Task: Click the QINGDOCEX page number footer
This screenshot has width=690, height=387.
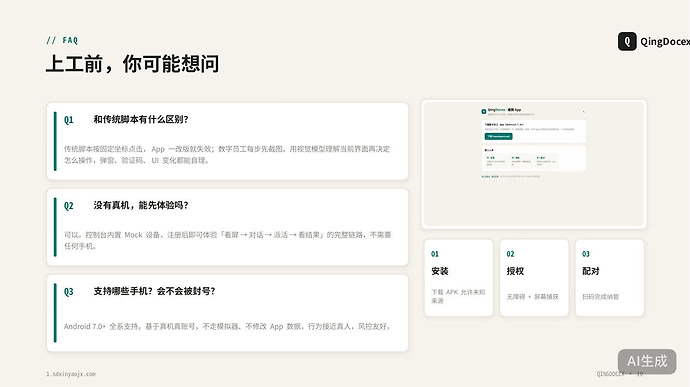Action: pyautogui.click(x=620, y=374)
